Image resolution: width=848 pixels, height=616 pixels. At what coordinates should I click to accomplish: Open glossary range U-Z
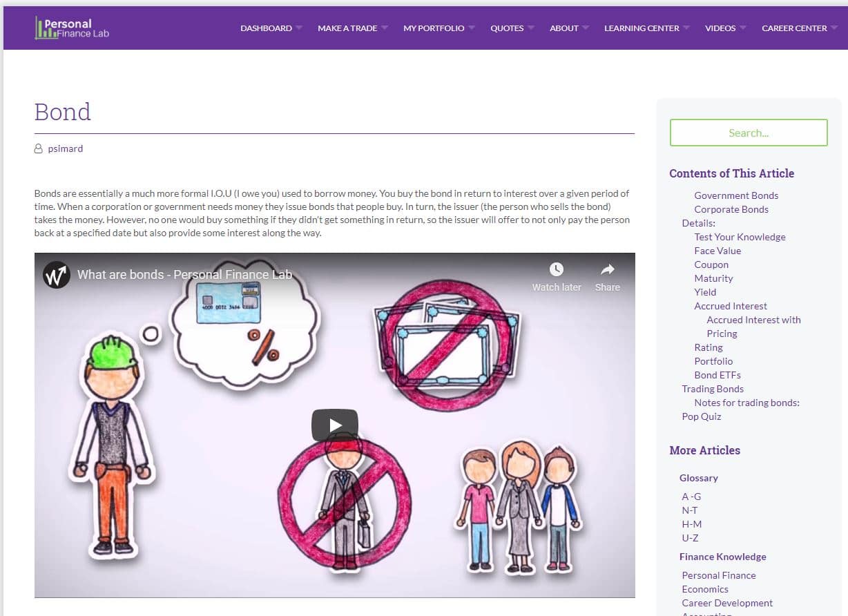(690, 538)
